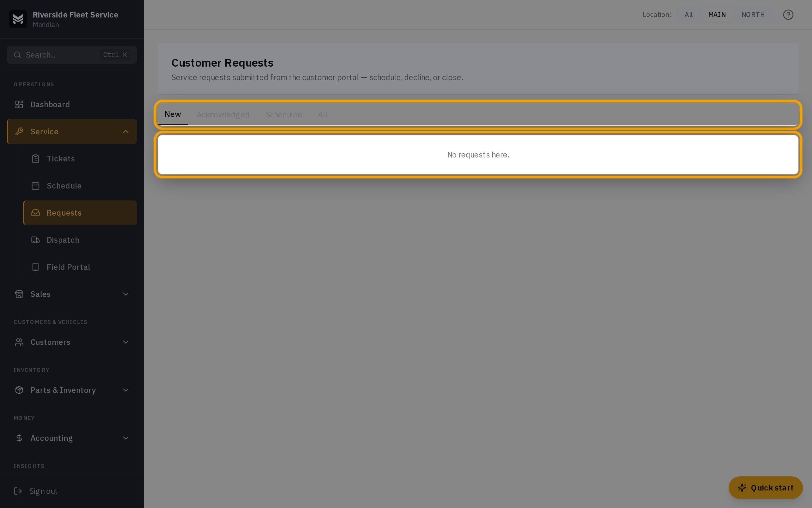The width and height of the screenshot is (812, 508).
Task: Click the Riverside Fleet Service title
Action: click(76, 15)
